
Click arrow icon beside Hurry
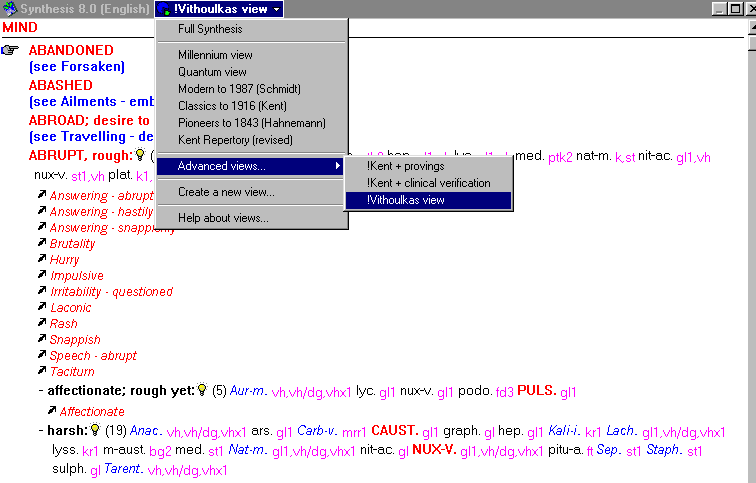point(42,258)
